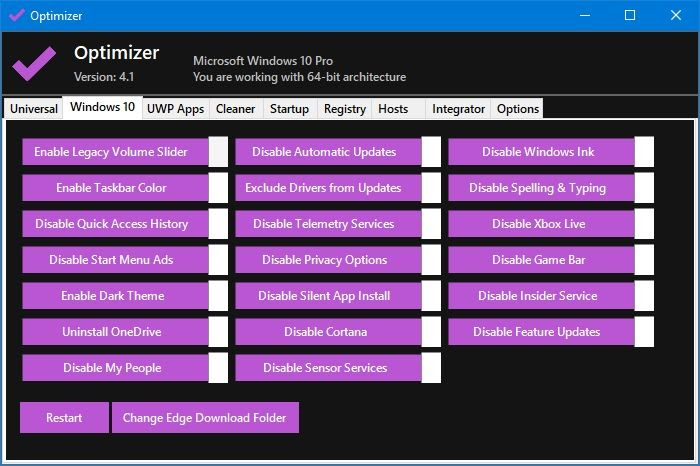Click Disable Start Menu Ads button
The image size is (700, 466).
115,260
